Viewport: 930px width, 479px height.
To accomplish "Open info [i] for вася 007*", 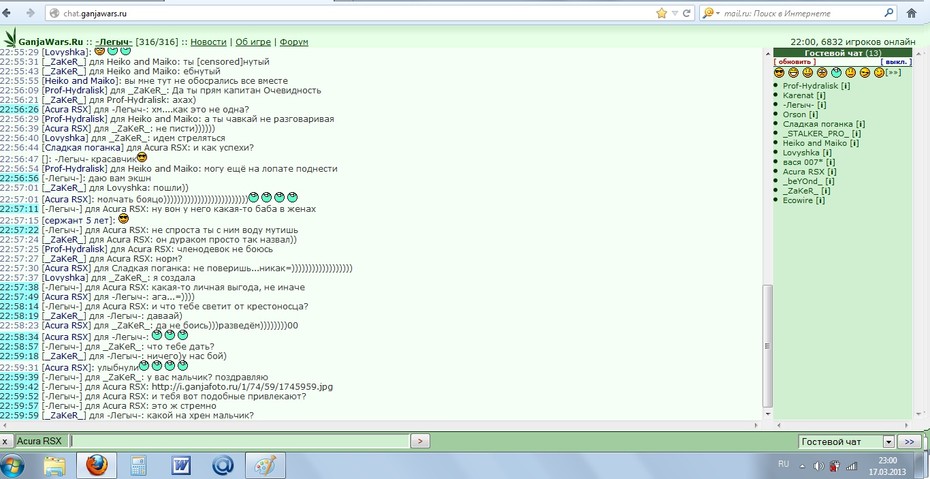I will point(831,162).
